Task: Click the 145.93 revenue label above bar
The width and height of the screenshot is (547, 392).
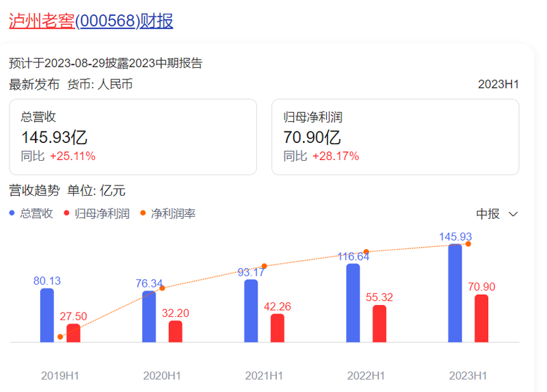Action: (x=455, y=237)
